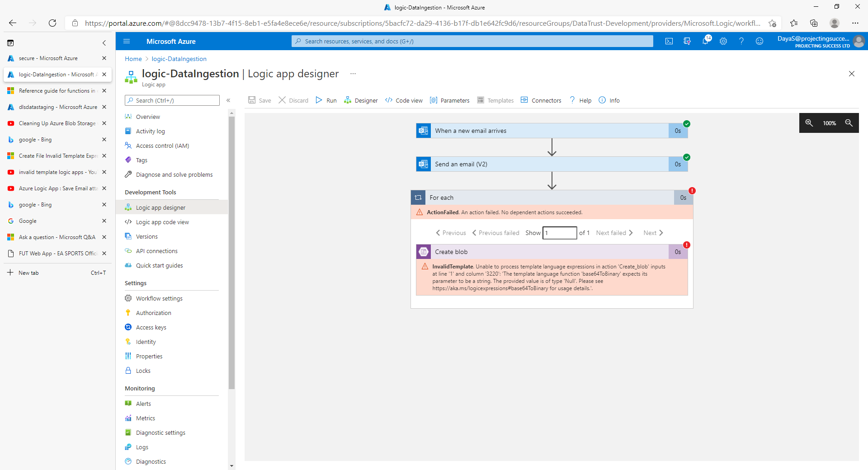This screenshot has height=470, width=868.
Task: Zoom in on the designer canvas
Action: (809, 123)
